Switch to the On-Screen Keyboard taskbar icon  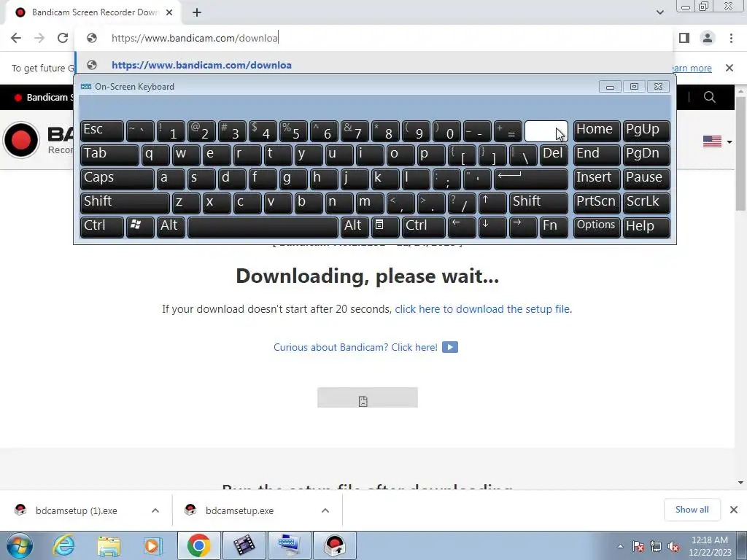(289, 545)
